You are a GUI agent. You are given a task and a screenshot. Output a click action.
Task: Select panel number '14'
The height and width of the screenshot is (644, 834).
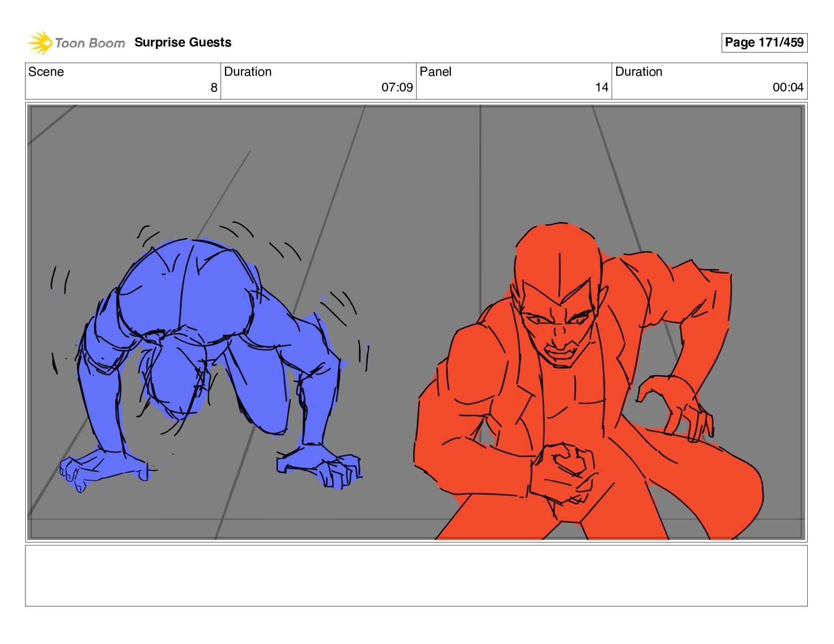[601, 87]
